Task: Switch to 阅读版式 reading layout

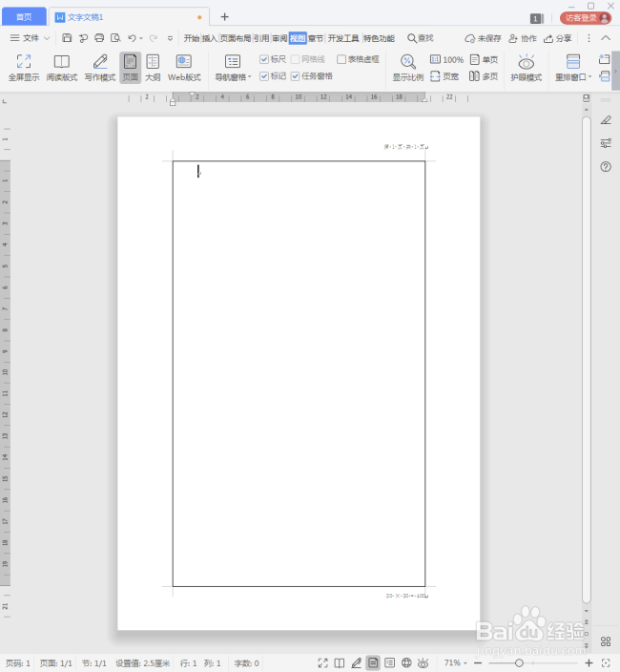Action: pyautogui.click(x=62, y=67)
